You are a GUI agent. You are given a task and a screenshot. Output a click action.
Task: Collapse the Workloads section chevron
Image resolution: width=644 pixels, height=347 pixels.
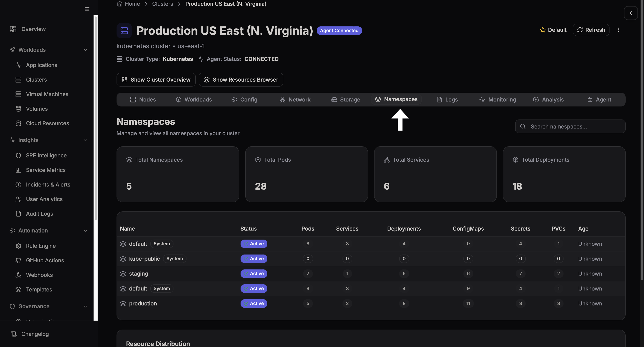[x=85, y=50]
